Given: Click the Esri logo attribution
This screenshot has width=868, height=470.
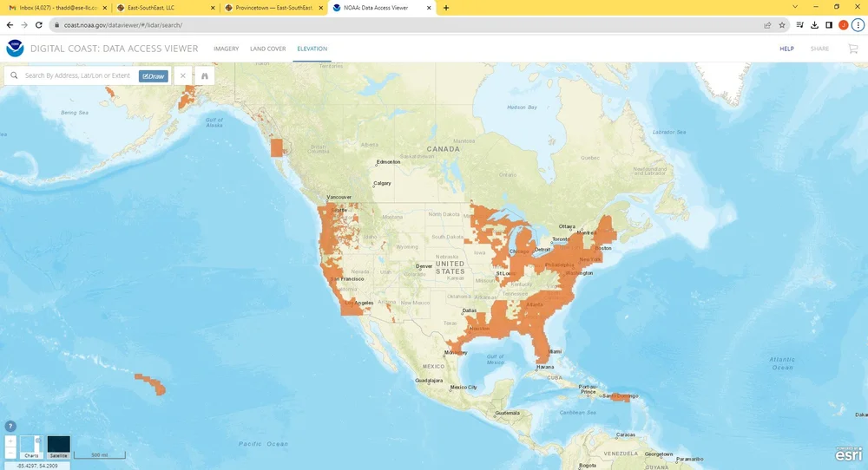Looking at the screenshot, I should coord(849,454).
